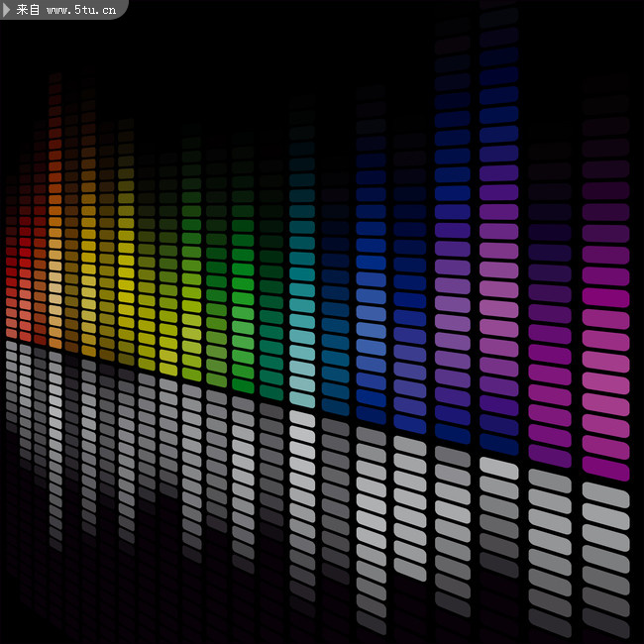Select the bottom segment of the teal column
This screenshot has width=644, height=644.
(x=302, y=399)
